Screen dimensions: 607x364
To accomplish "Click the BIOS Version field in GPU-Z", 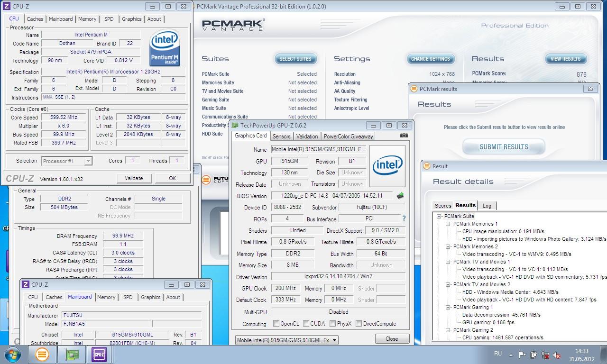I will [332, 196].
